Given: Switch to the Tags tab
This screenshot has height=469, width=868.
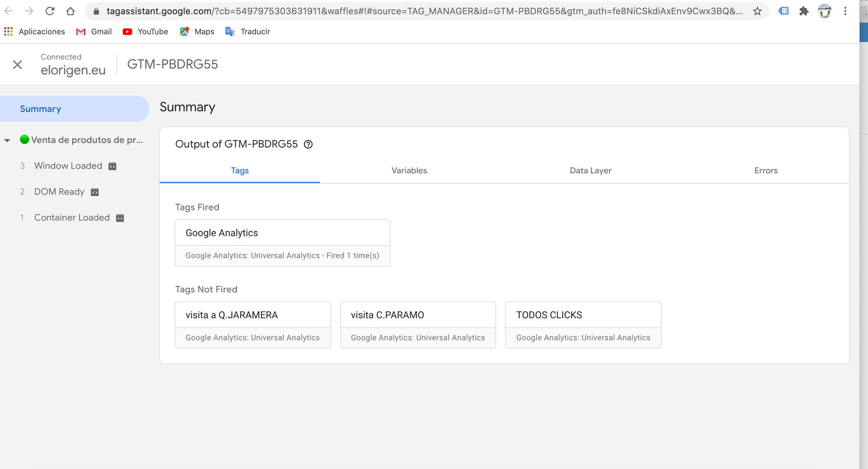Looking at the screenshot, I should tap(240, 170).
